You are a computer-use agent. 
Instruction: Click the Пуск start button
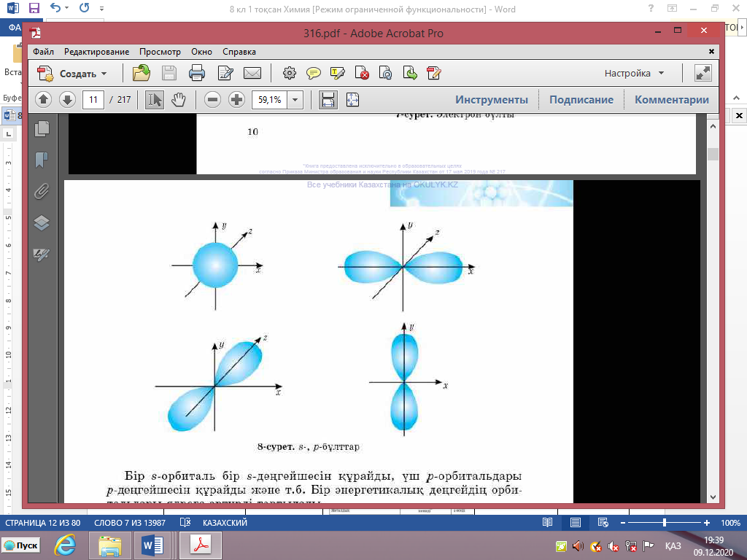coord(21,545)
